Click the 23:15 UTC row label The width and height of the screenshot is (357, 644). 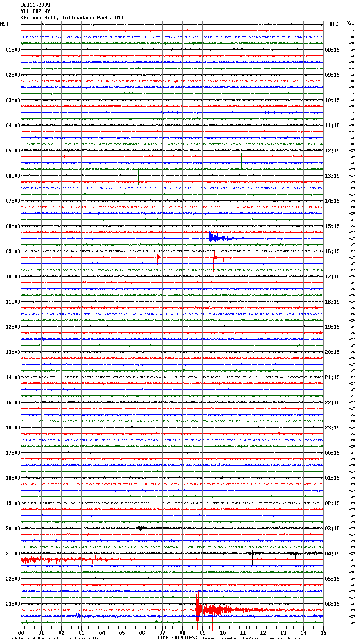(x=332, y=428)
